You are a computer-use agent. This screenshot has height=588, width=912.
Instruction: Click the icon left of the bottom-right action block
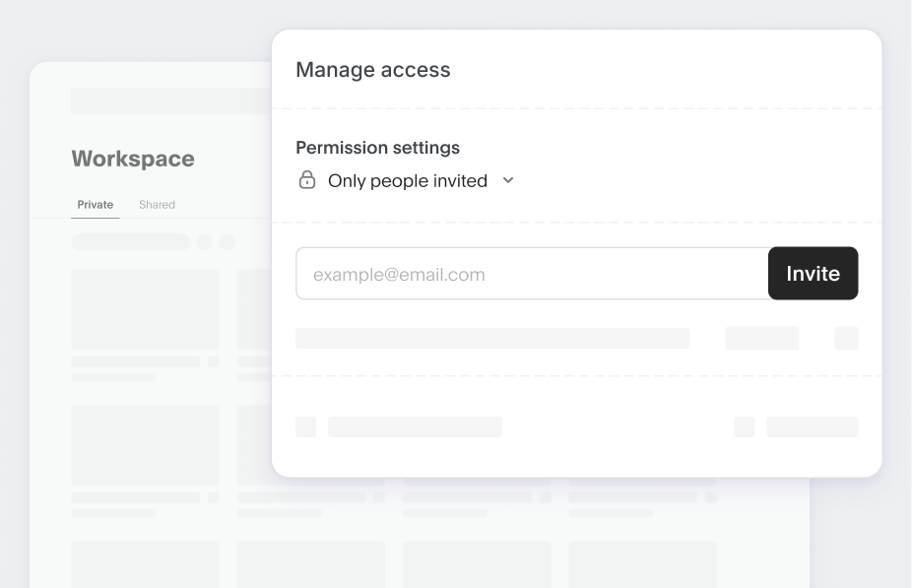[x=744, y=426]
